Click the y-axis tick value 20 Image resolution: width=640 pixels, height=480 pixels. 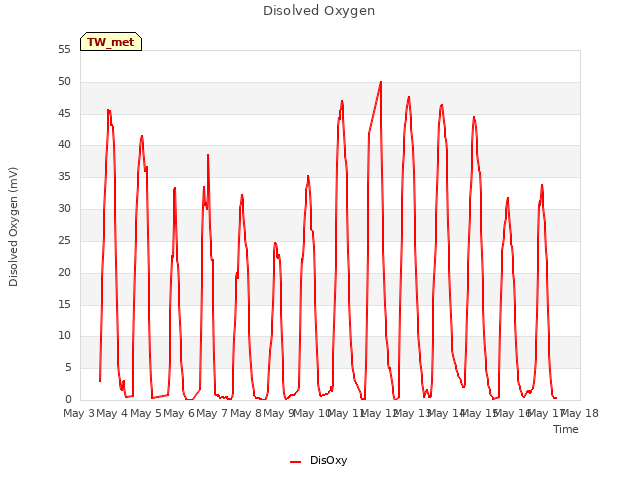click(64, 272)
